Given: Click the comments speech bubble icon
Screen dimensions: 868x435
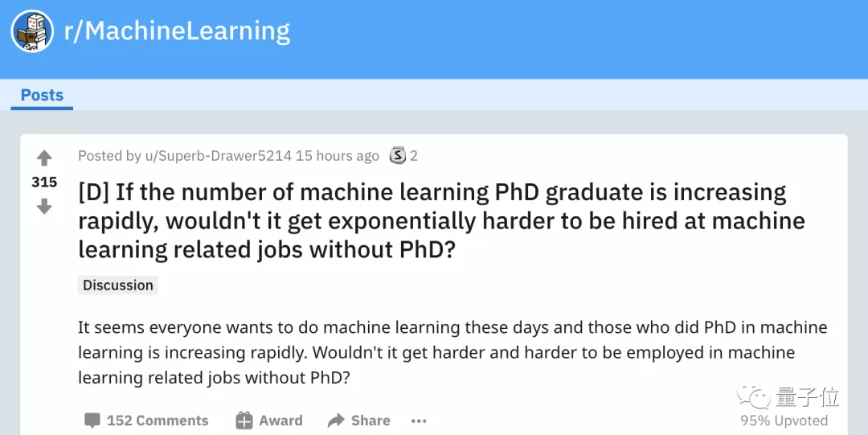Looking at the screenshot, I should pyautogui.click(x=92, y=421).
